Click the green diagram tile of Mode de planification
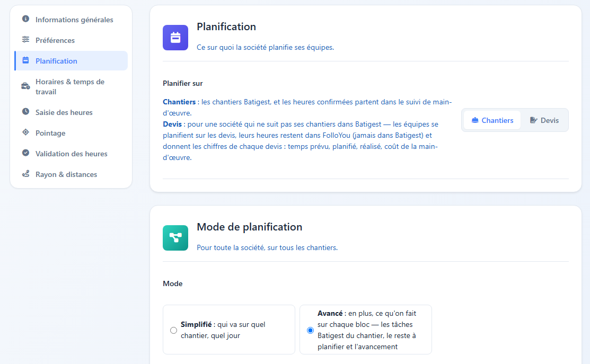This screenshot has height=364, width=590. pyautogui.click(x=175, y=238)
